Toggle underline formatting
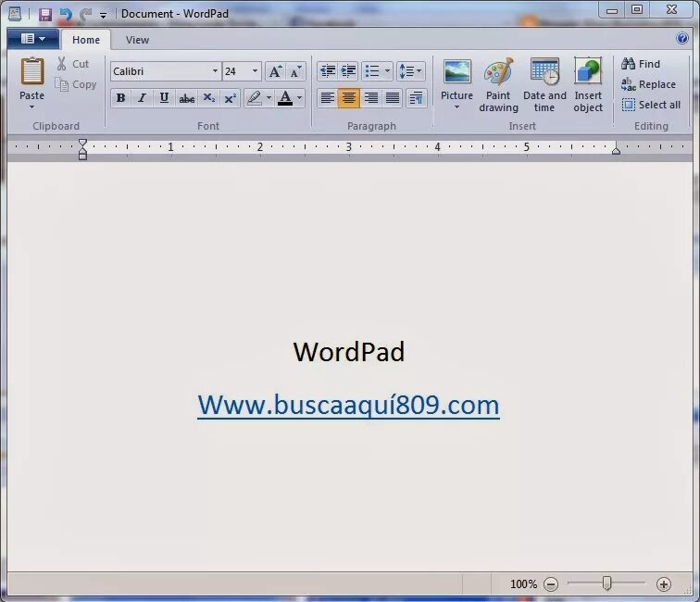This screenshot has width=700, height=602. coord(164,98)
